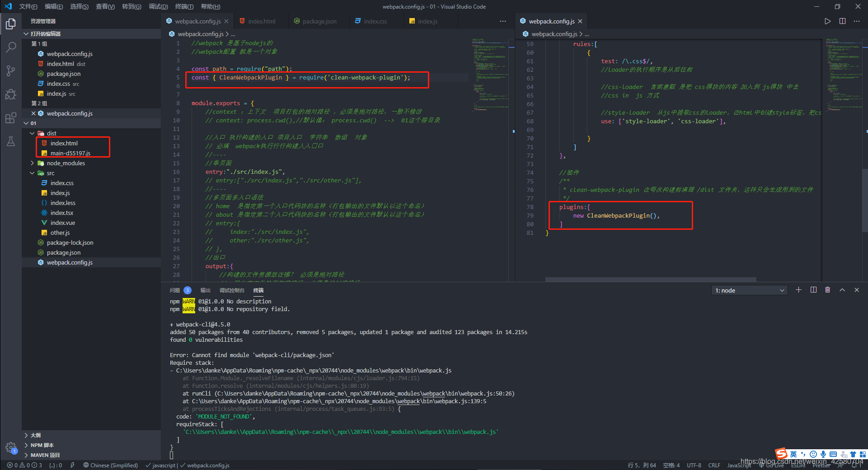
Task: Expand the Outline section
Action: tap(91, 435)
